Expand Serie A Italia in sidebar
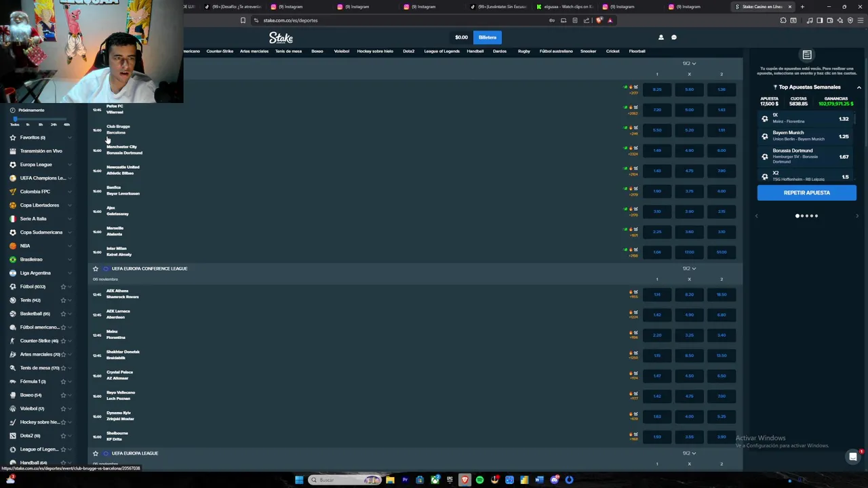This screenshot has height=488, width=868. point(69,219)
